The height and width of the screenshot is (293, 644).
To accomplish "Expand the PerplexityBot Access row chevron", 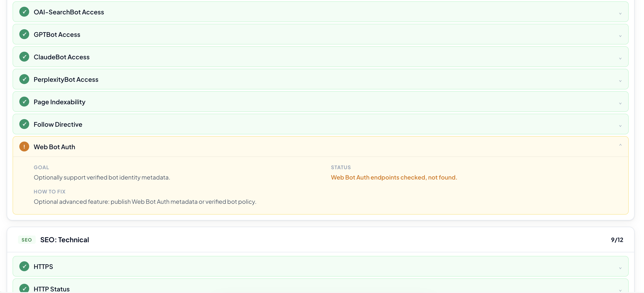I will tap(620, 81).
